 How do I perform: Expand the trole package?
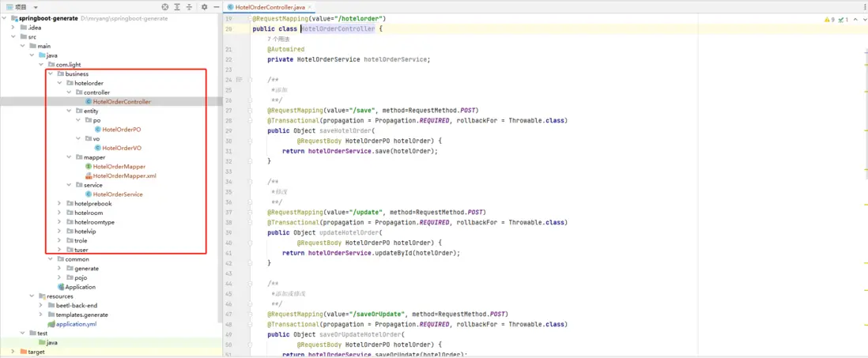pyautogui.click(x=60, y=241)
